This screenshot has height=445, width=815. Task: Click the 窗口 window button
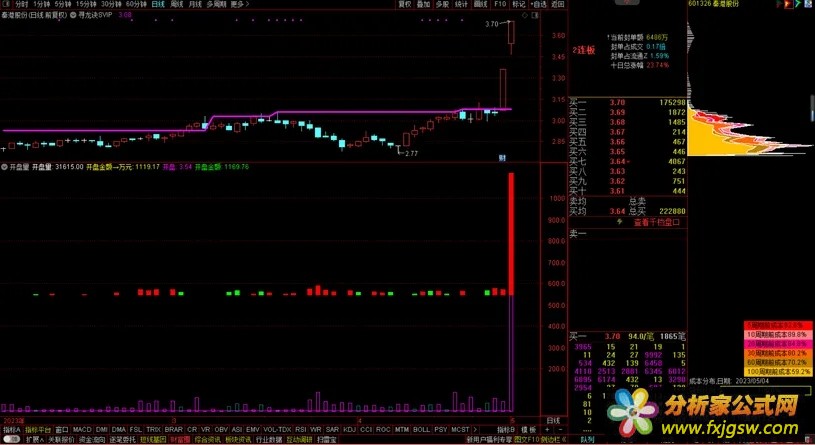[x=62, y=430]
